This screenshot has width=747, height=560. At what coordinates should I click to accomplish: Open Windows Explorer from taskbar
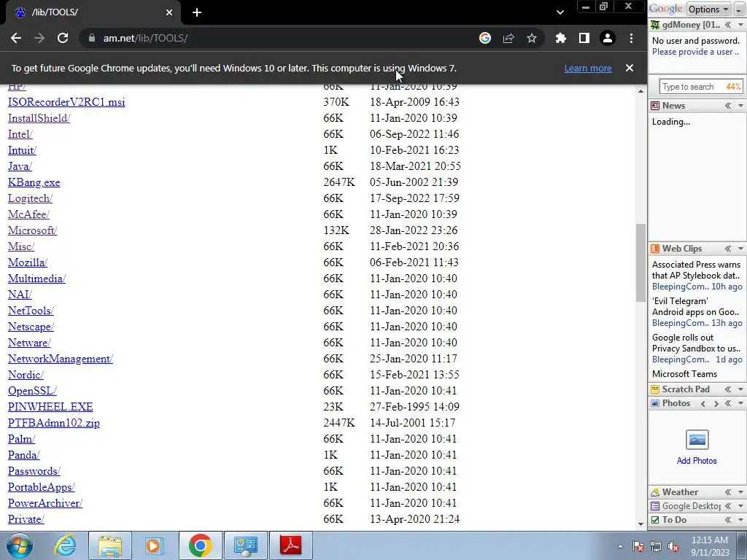coord(110,545)
